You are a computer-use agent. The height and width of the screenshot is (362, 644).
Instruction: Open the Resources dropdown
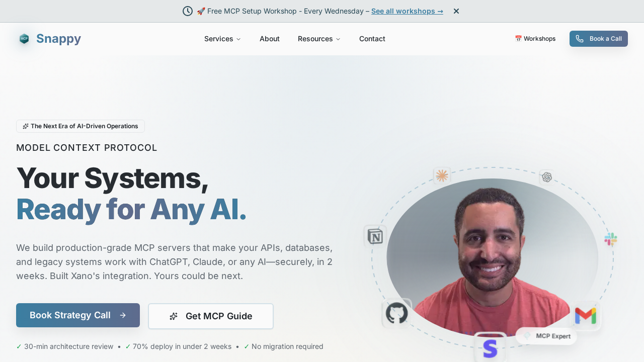318,39
